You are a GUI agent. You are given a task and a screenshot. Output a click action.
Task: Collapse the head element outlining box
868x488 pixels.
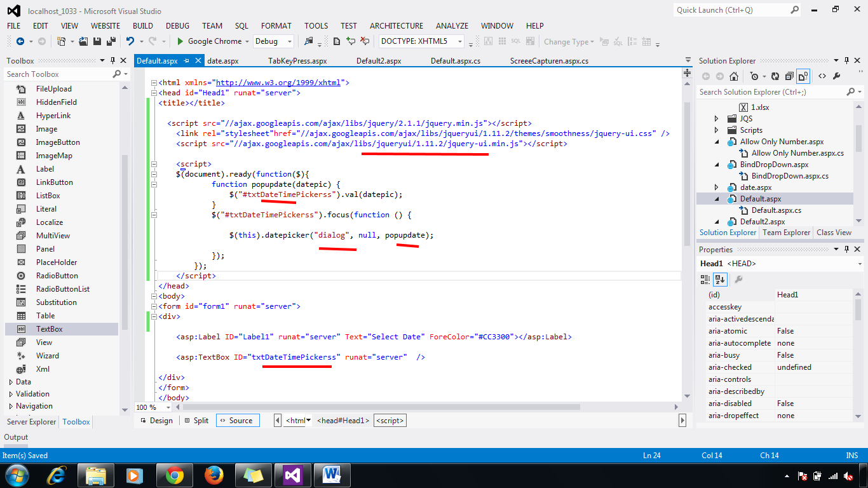[x=153, y=93]
